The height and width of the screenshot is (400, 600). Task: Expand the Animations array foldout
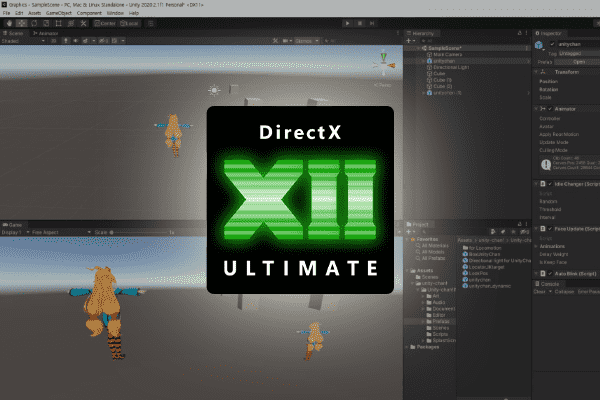(536, 247)
